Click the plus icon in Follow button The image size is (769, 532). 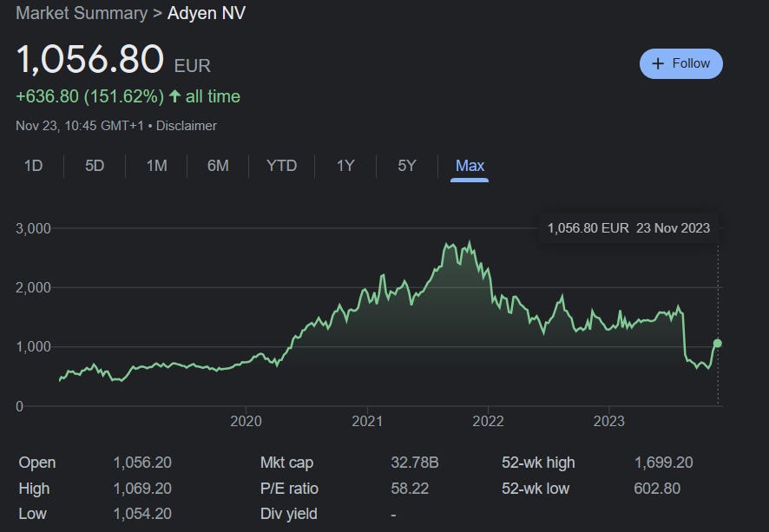coord(658,63)
